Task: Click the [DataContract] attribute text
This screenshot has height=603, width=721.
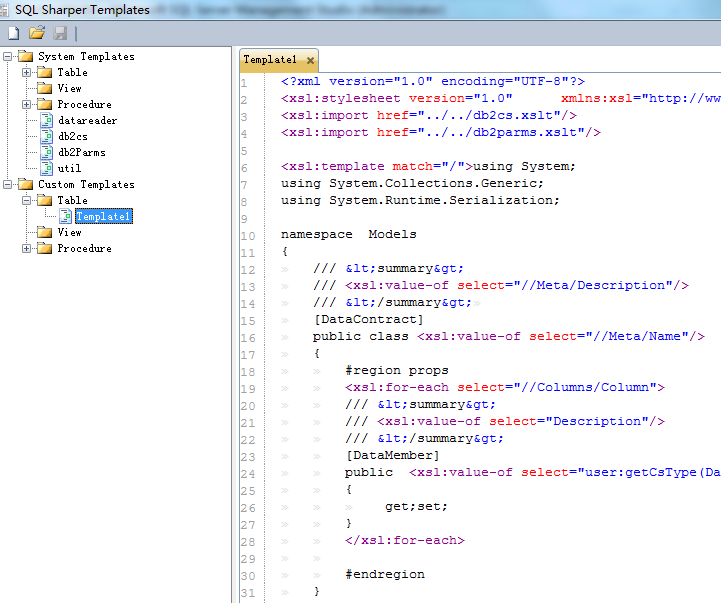Action: (368, 320)
